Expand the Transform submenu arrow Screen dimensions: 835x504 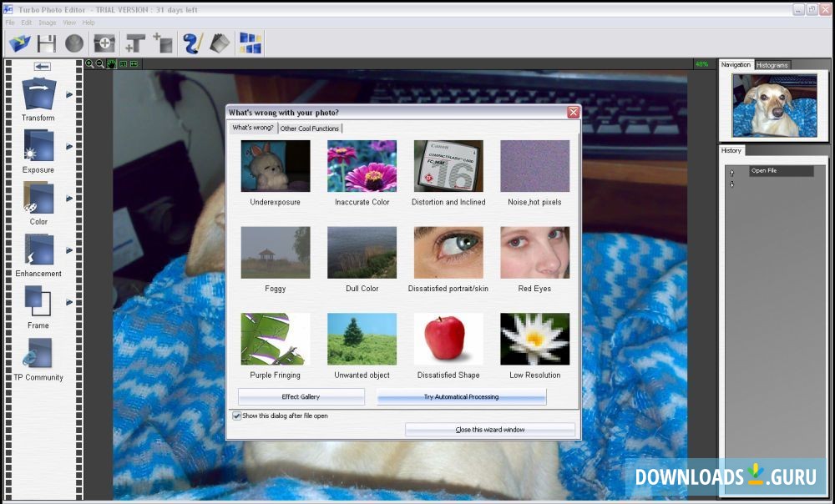pos(69,95)
